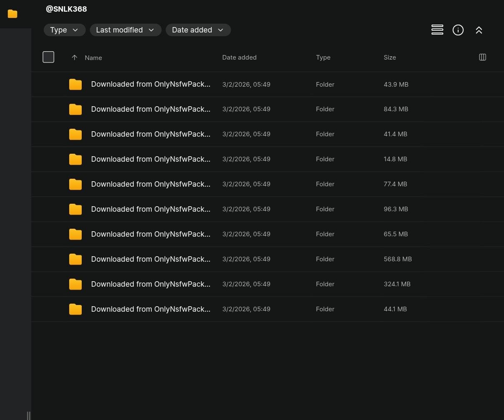Click folder icon of the 43.9 MB row
The width and height of the screenshot is (504, 420).
75,85
